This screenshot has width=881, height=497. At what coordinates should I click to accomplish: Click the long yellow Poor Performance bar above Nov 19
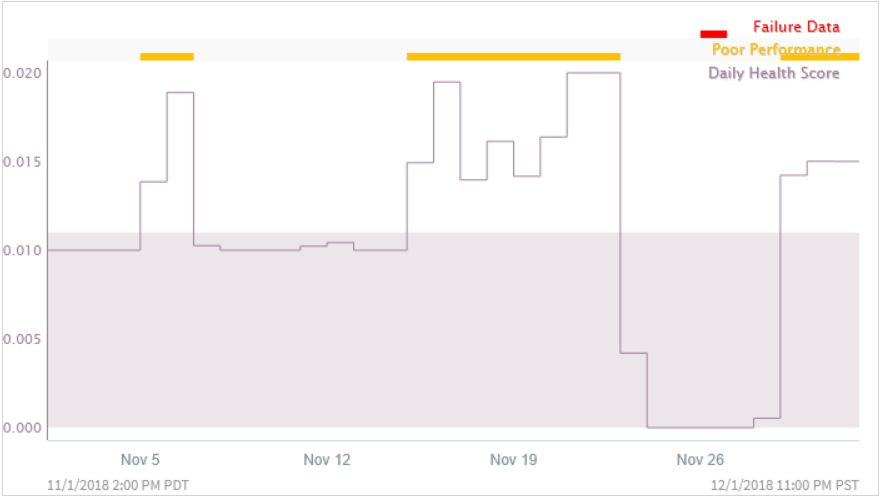pos(514,57)
